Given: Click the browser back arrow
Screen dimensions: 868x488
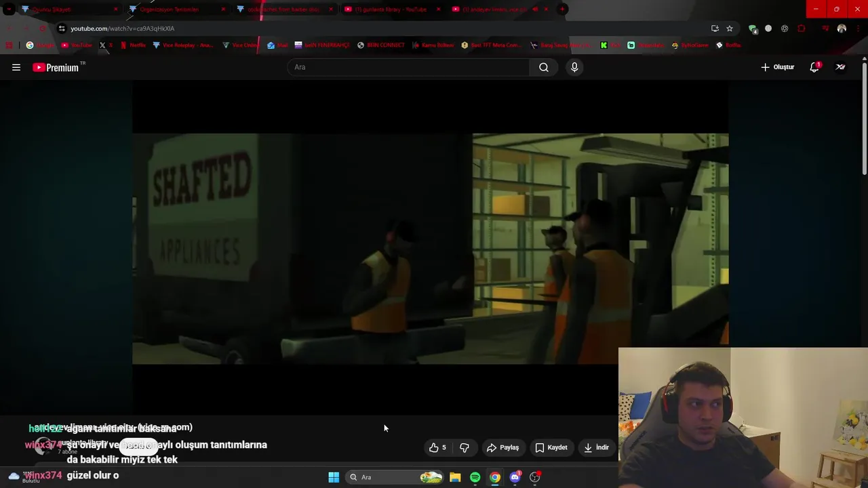Looking at the screenshot, I should tap(10, 28).
